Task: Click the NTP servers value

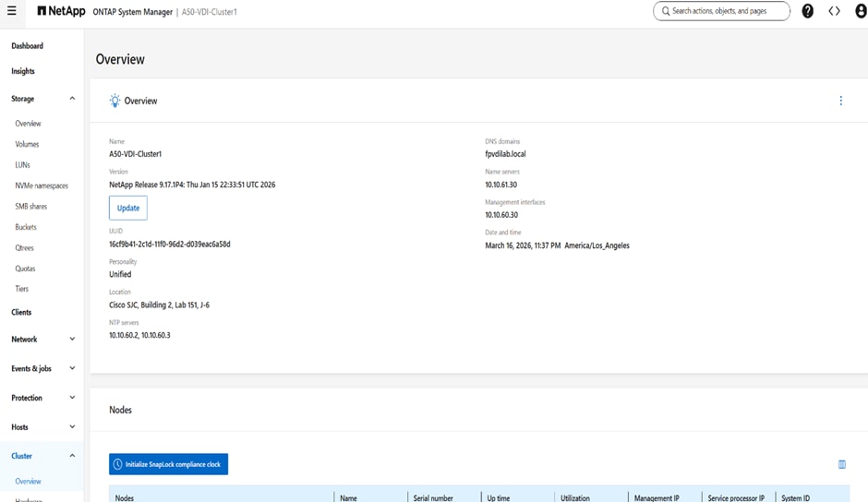Action: 139,335
